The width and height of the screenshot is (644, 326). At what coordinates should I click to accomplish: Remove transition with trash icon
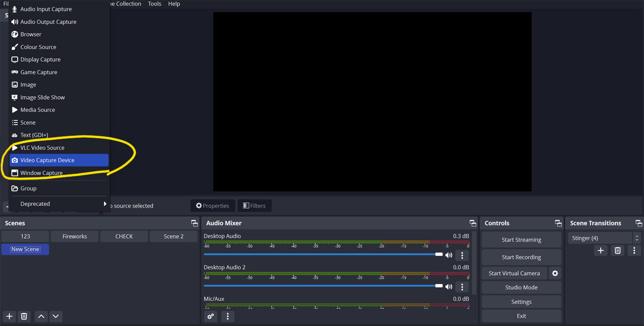617,251
